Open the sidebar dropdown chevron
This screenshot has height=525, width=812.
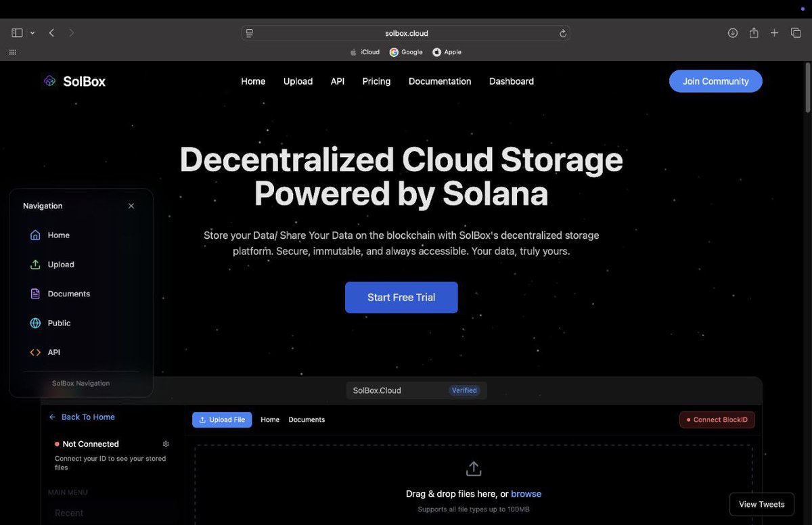pos(32,33)
